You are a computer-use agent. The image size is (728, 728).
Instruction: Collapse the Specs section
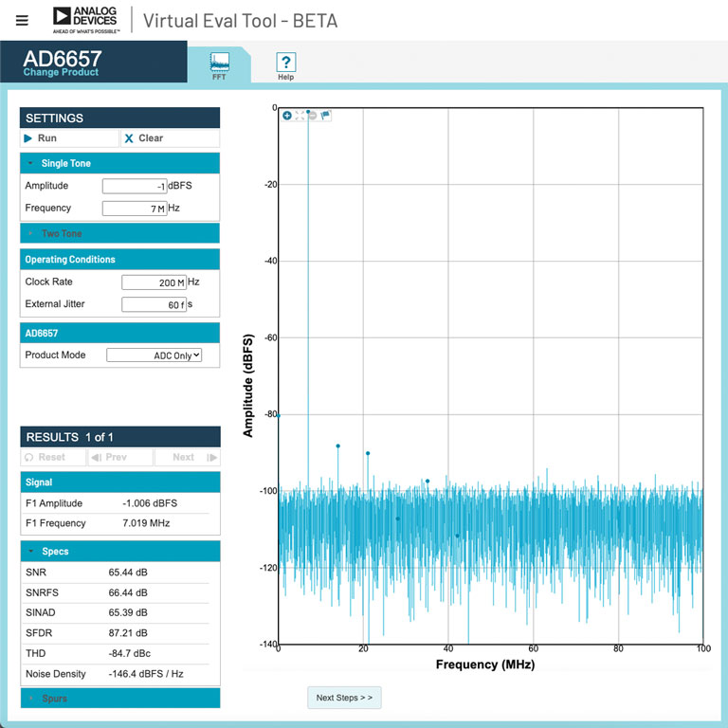(x=120, y=551)
